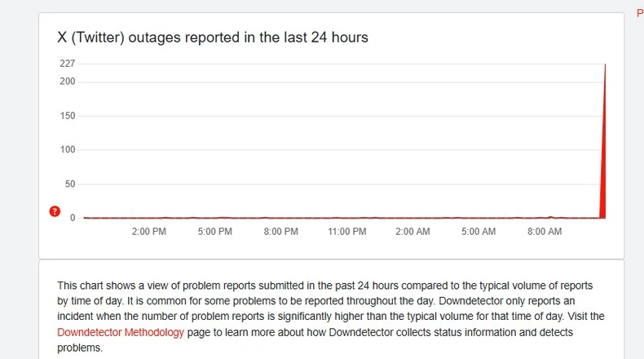Open the Downdetector Methodology link

[121, 332]
